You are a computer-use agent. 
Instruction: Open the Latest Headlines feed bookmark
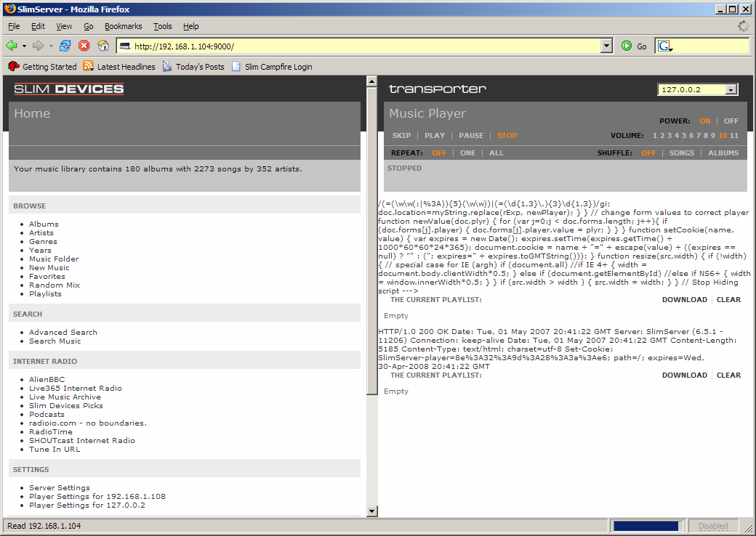tap(118, 67)
